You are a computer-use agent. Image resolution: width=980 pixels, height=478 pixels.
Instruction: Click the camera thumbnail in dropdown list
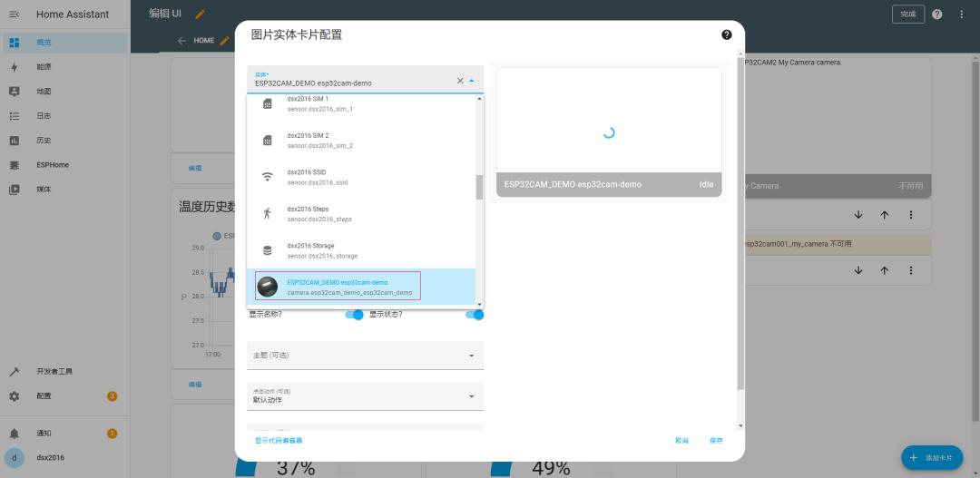coord(268,287)
